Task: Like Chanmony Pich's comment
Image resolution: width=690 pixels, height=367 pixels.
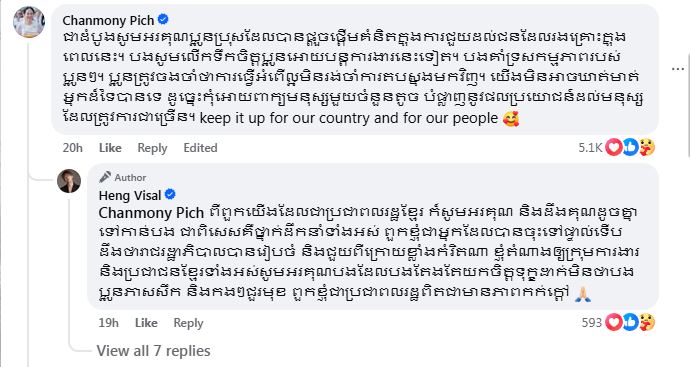Action: 110,148
